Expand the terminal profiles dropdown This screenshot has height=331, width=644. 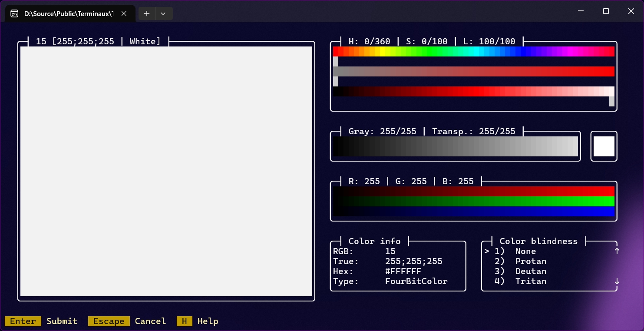(163, 13)
